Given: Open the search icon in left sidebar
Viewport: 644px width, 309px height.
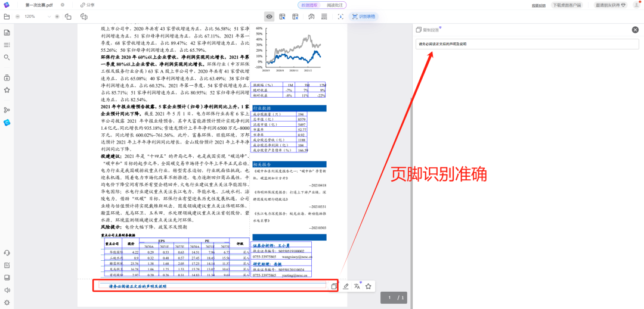Looking at the screenshot, I should tap(7, 57).
